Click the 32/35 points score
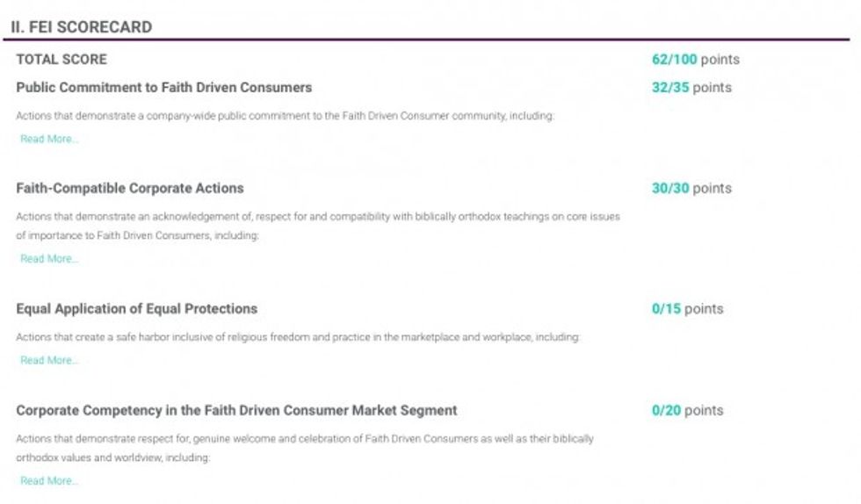This screenshot has height=504, width=861. 691,88
